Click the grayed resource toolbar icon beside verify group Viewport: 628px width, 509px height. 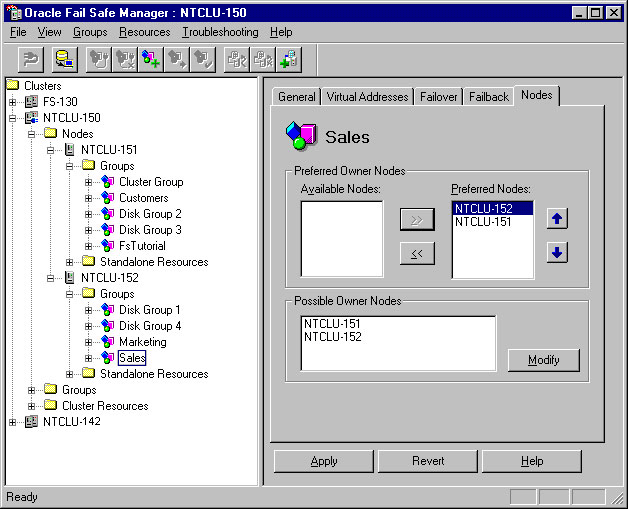coord(237,60)
